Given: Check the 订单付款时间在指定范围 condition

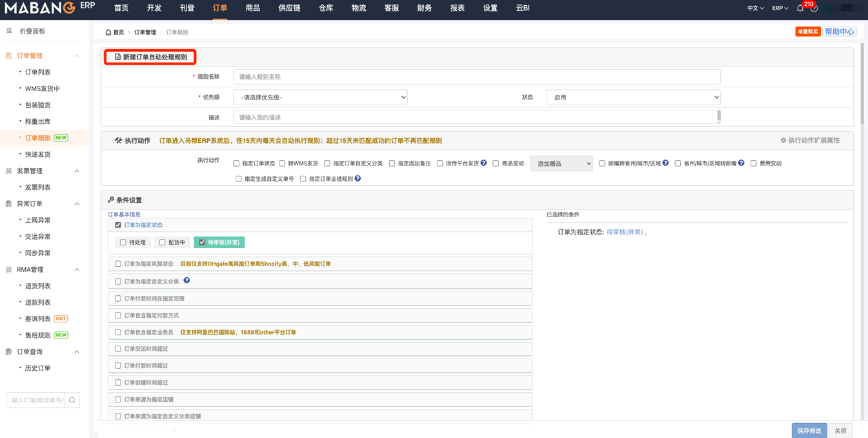Looking at the screenshot, I should (118, 298).
